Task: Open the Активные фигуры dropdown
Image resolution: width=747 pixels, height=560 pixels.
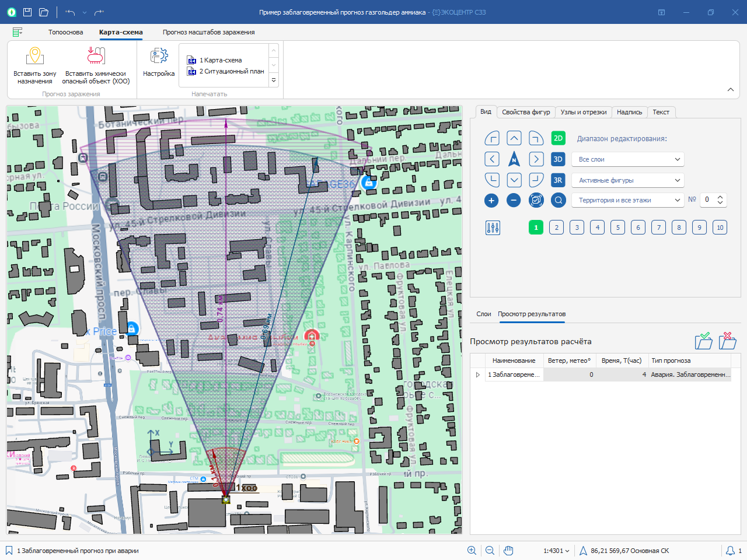Action: 627,180
